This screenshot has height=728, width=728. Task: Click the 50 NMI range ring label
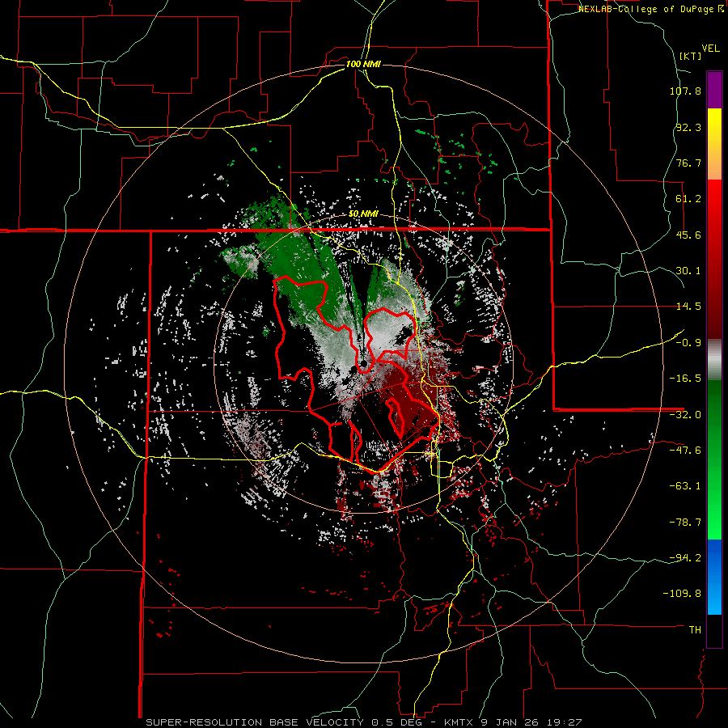click(363, 214)
